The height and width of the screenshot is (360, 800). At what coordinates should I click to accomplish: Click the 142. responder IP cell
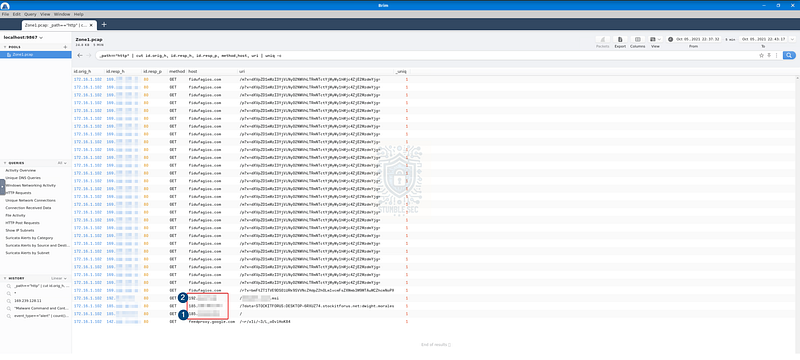coord(122,322)
